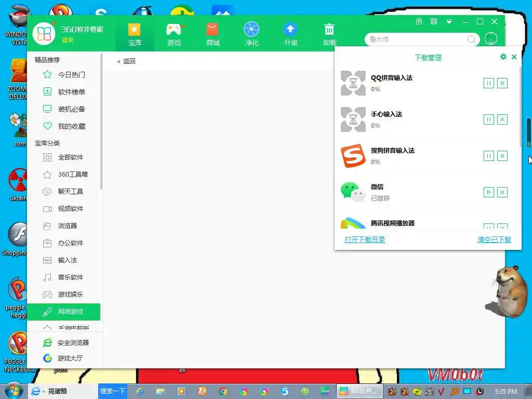Image resolution: width=532 pixels, height=399 pixels.
Task: Cancel the 搜狗拼音输入法 download
Action: tap(502, 156)
